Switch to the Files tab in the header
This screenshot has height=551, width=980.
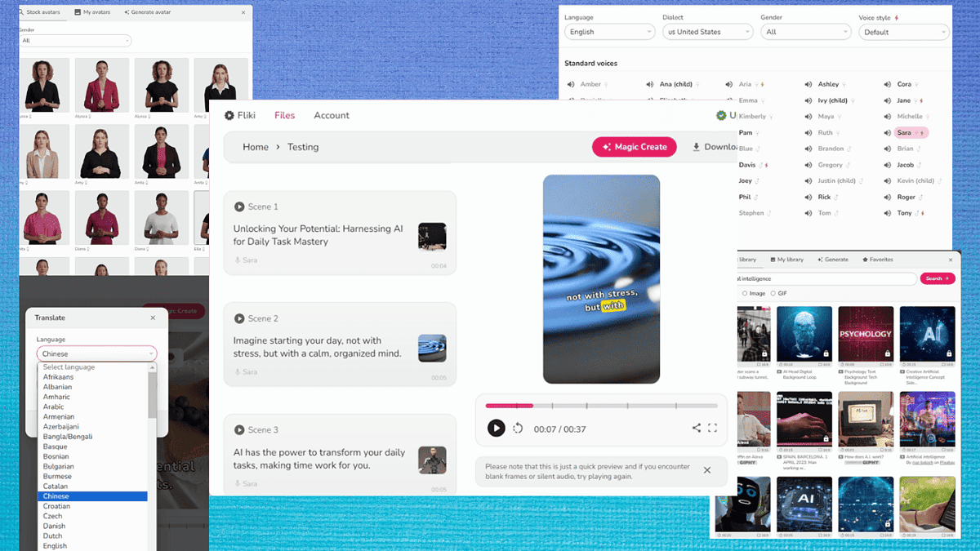284,115
